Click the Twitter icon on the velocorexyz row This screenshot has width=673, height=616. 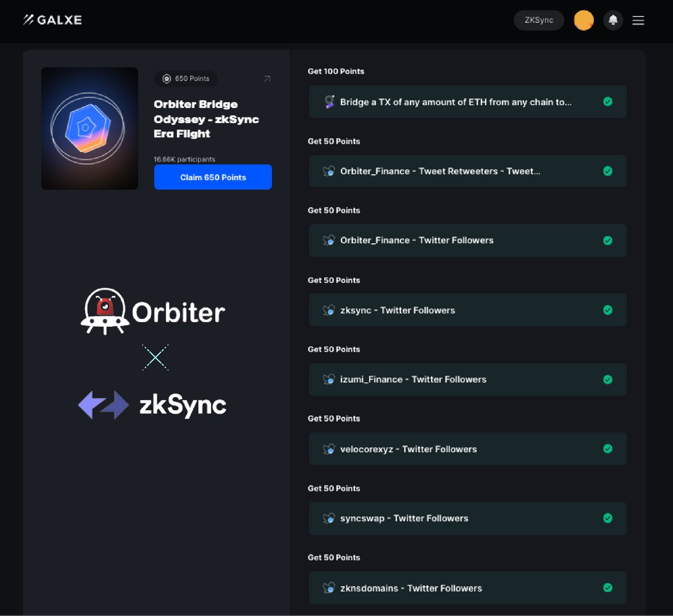pyautogui.click(x=329, y=449)
